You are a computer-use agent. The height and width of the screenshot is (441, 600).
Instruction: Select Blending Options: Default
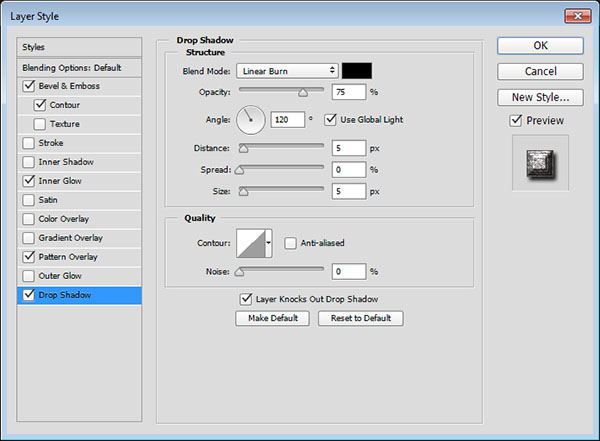coord(70,67)
